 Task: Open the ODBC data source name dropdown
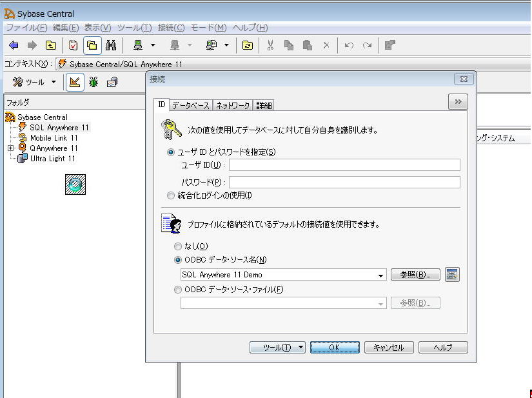381,275
